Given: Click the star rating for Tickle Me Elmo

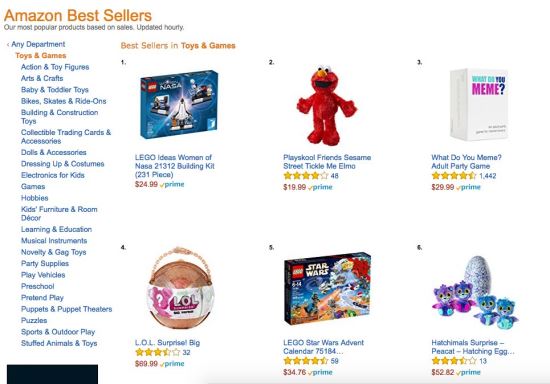Looking at the screenshot, I should click(x=306, y=176).
